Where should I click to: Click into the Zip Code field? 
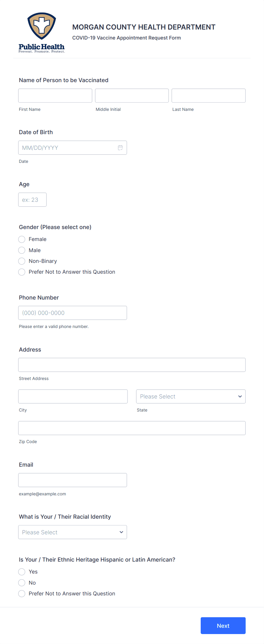tap(132, 428)
